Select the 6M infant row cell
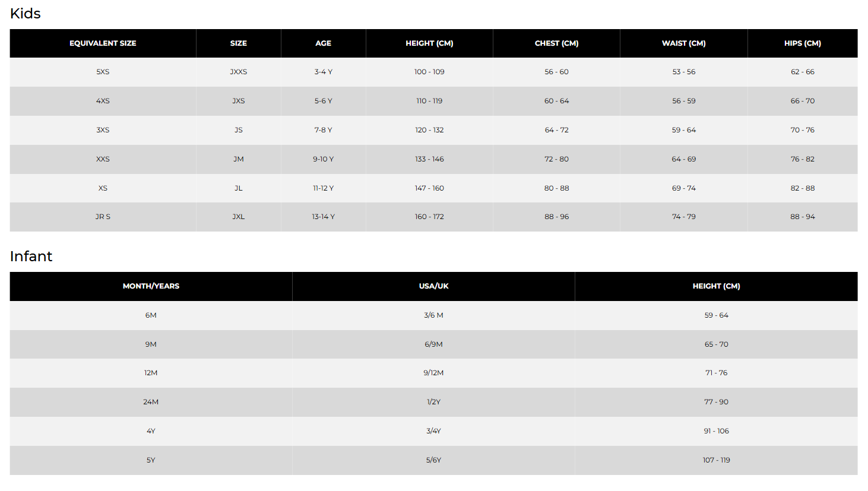This screenshot has height=491, width=868. tap(151, 315)
